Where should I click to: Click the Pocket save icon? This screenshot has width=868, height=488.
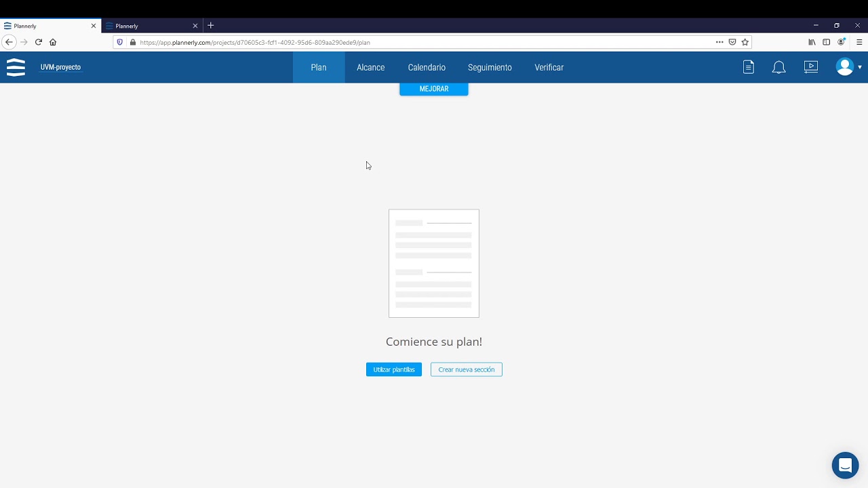732,42
